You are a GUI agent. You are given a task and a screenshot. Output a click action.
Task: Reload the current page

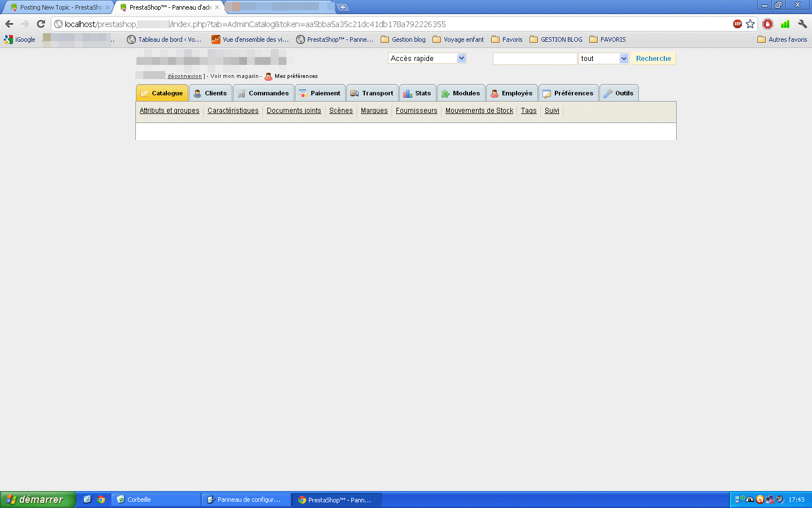point(41,24)
